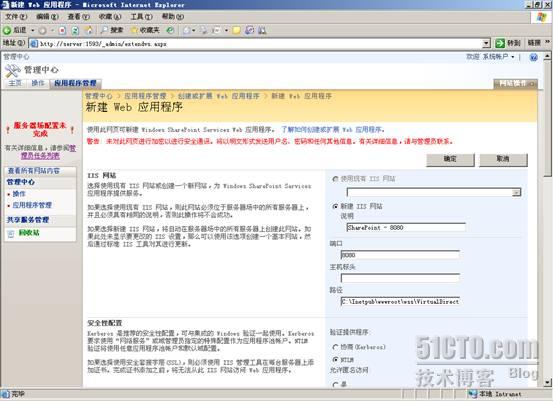
Task: Click the green 转到 Go arrow icon
Action: point(500,43)
